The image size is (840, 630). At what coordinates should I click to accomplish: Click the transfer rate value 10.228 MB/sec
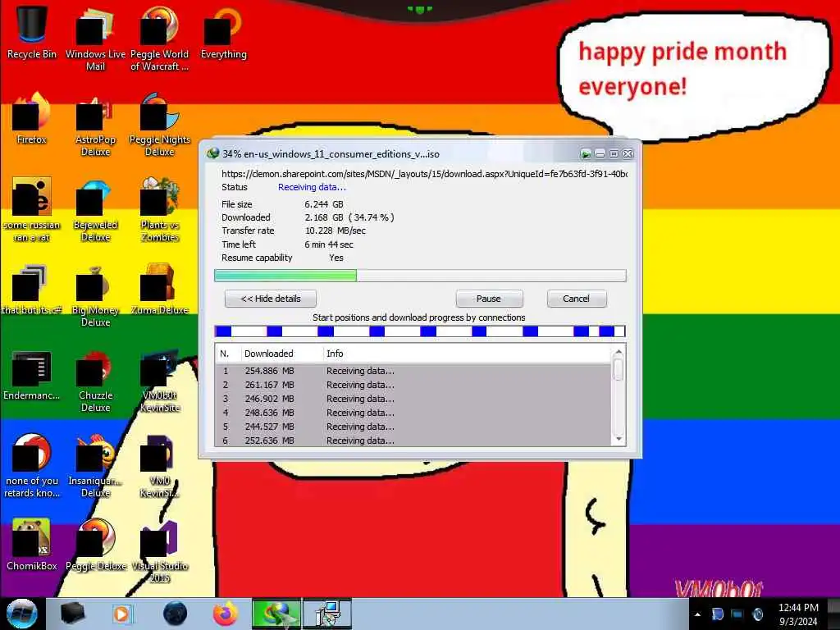[x=336, y=231]
